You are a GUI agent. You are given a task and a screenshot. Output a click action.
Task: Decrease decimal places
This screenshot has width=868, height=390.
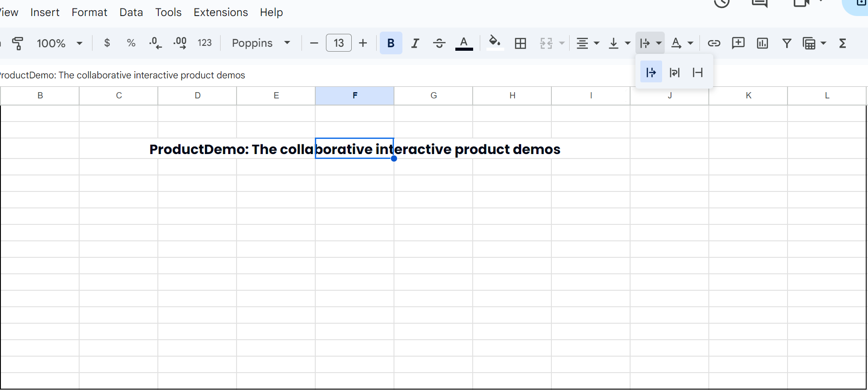155,43
